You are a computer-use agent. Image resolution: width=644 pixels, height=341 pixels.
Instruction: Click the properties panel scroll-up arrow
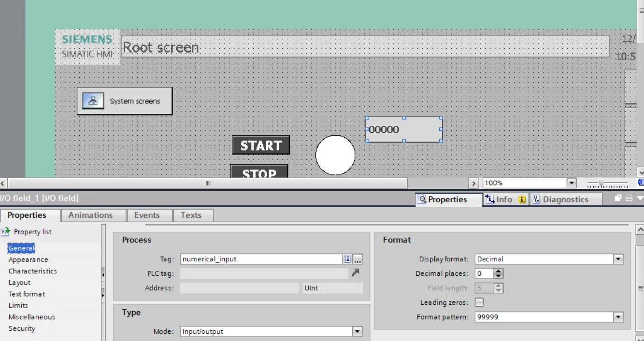640,229
